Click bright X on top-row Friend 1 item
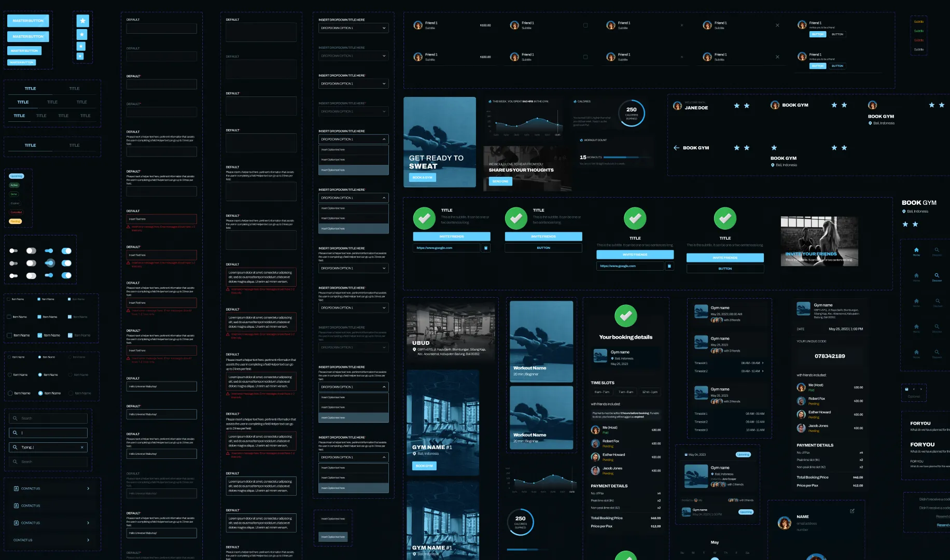950x560 pixels. (777, 25)
